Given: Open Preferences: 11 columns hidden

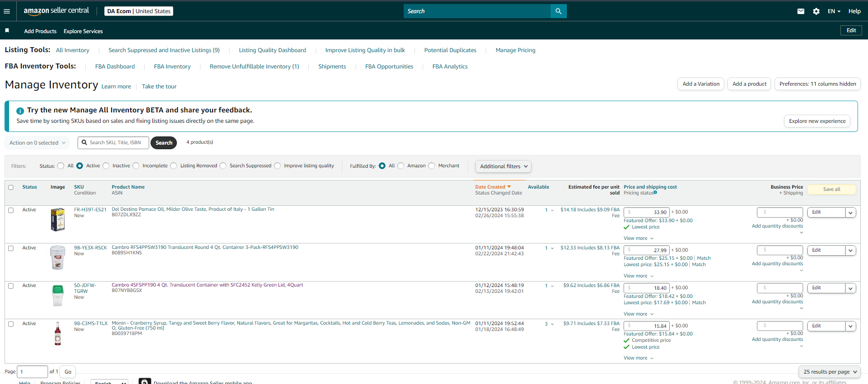Looking at the screenshot, I should tap(818, 84).
